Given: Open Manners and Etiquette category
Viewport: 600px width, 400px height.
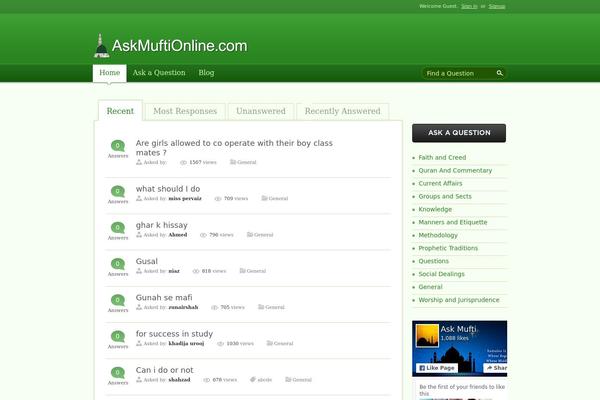Looking at the screenshot, I should [453, 222].
